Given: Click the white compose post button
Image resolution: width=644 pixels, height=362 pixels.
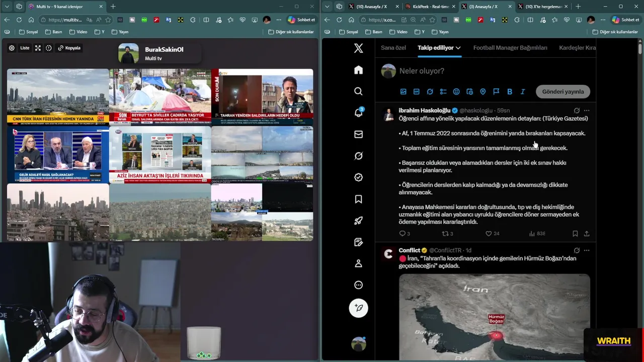Looking at the screenshot, I should [358, 308].
